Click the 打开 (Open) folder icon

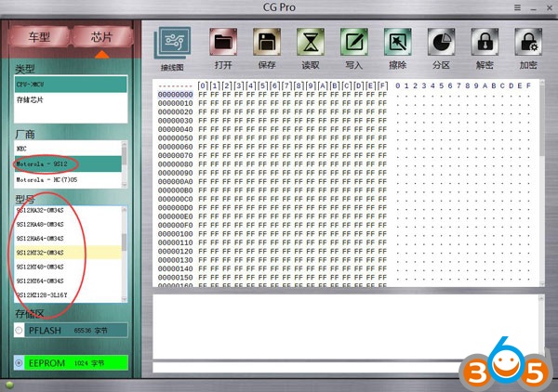pyautogui.click(x=223, y=42)
